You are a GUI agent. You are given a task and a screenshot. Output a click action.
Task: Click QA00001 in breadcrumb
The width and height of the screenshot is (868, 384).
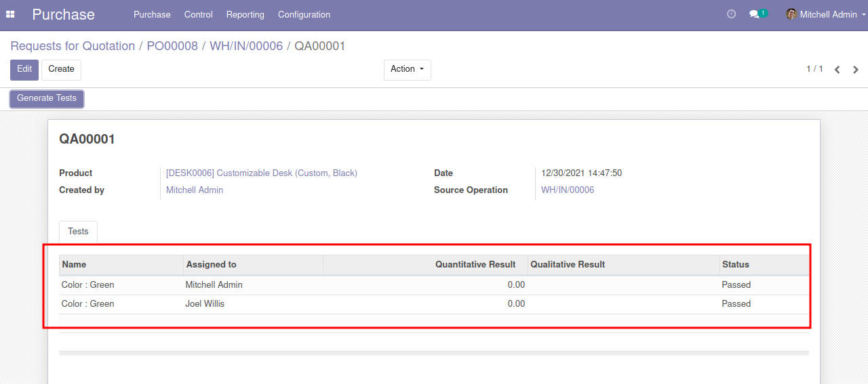pos(320,46)
